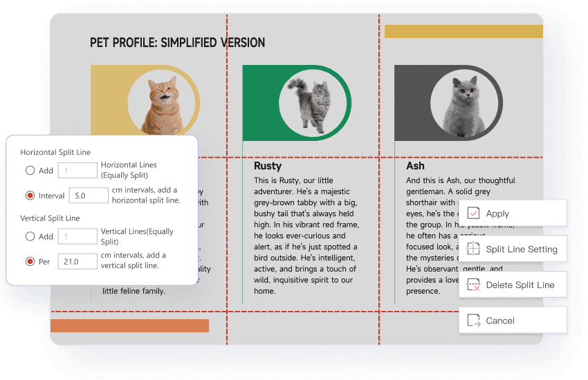
Task: Click the Split Line Setting icon
Action: (474, 249)
